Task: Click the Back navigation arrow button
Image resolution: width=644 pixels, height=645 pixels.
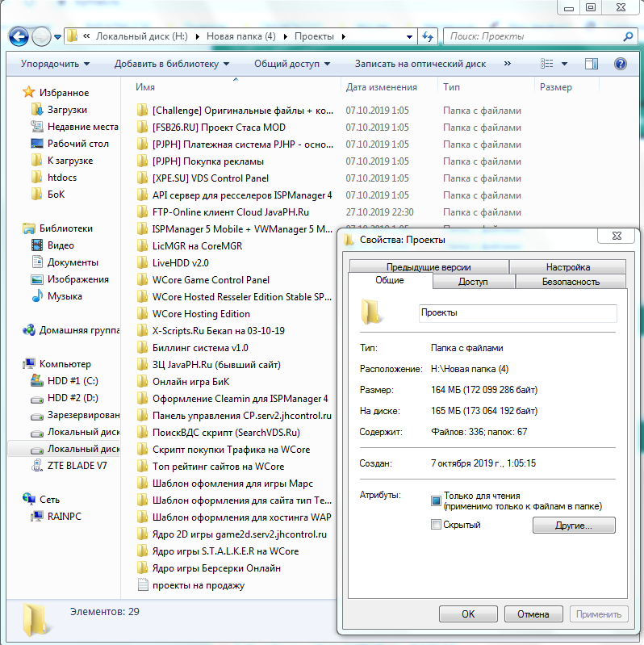Action: (x=19, y=36)
